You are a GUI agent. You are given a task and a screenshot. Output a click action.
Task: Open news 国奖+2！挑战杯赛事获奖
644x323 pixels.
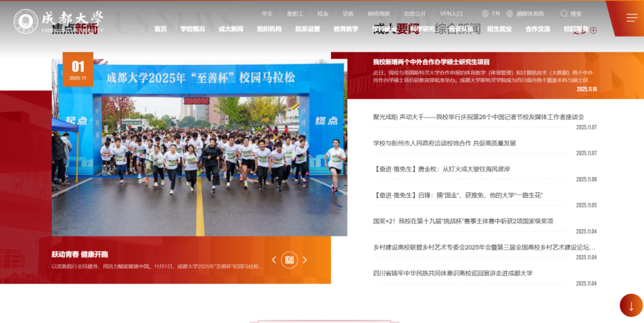coord(463,221)
